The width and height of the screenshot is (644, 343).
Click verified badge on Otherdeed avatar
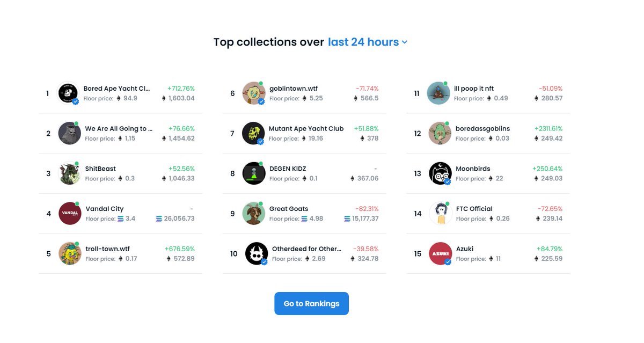[264, 262]
